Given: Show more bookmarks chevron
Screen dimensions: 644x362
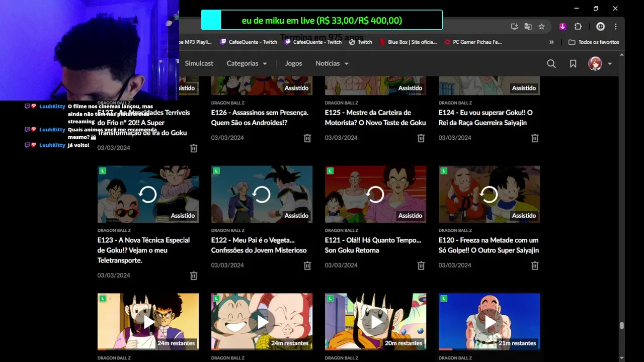Looking at the screenshot, I should pyautogui.click(x=551, y=42).
